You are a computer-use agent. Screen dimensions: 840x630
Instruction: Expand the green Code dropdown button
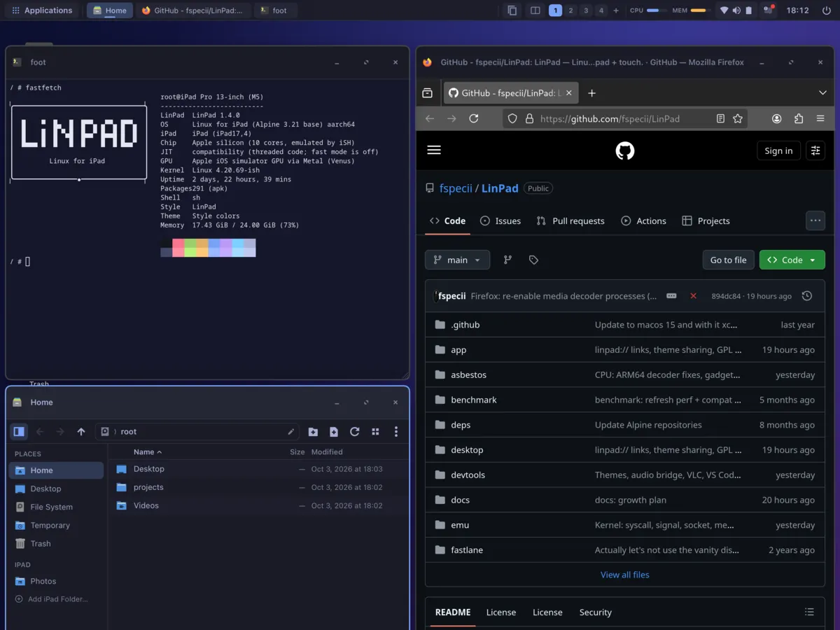click(x=792, y=260)
